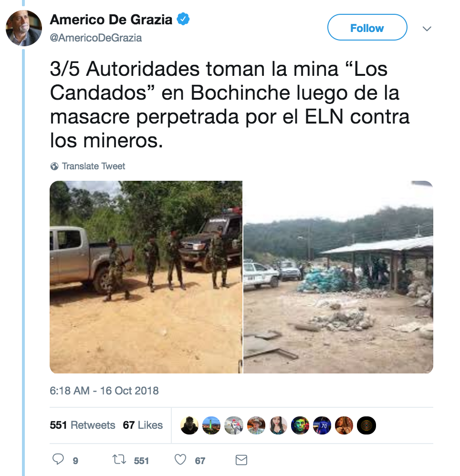Click the reply speech bubble icon

58,460
